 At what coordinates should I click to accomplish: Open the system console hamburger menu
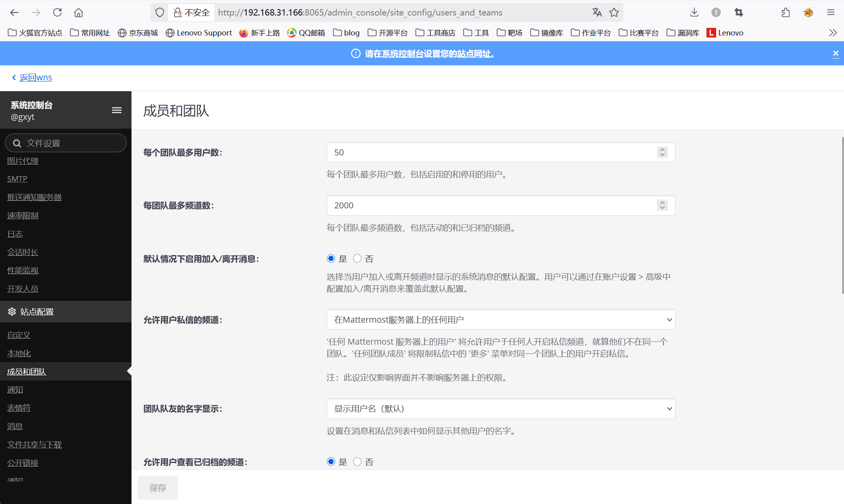pyautogui.click(x=117, y=110)
